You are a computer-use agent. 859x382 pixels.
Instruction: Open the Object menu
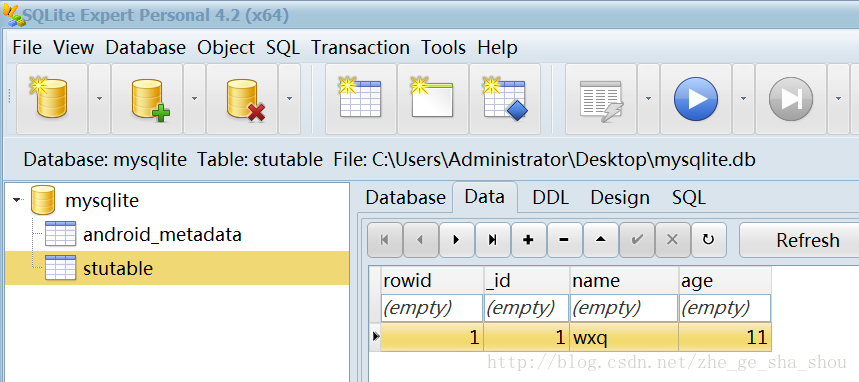tap(226, 48)
